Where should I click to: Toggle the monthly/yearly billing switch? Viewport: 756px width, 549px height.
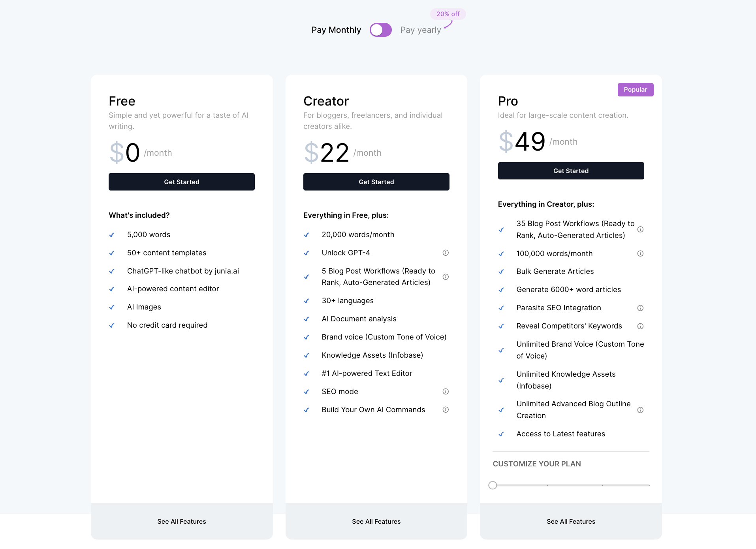pyautogui.click(x=380, y=30)
